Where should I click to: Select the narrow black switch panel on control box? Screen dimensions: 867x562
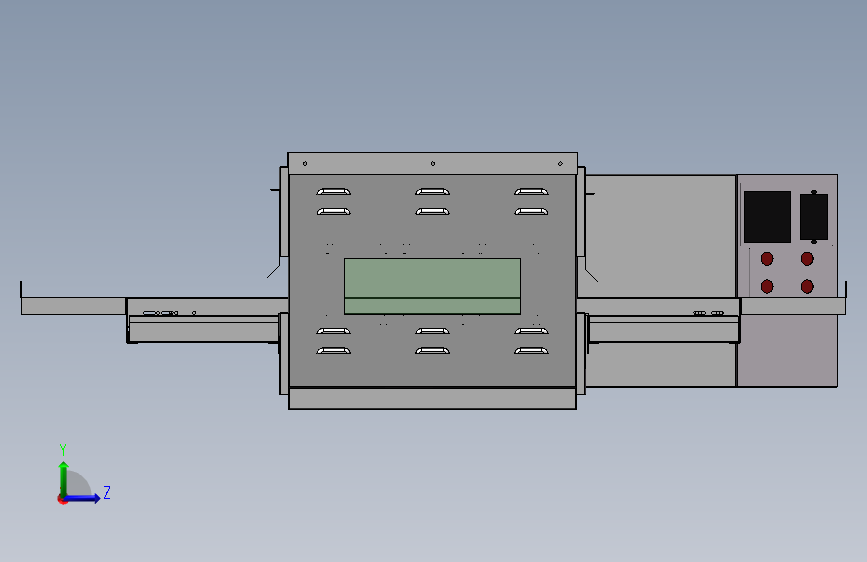pos(814,217)
